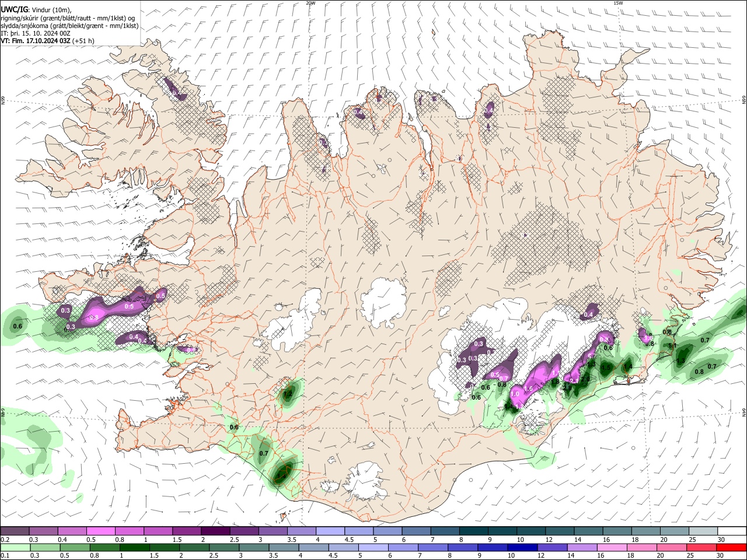This screenshot has height=560, width=747.
Task: Pick the dark mauve 0.2–0.3 swatch in upper legend
Action: [x=15, y=531]
